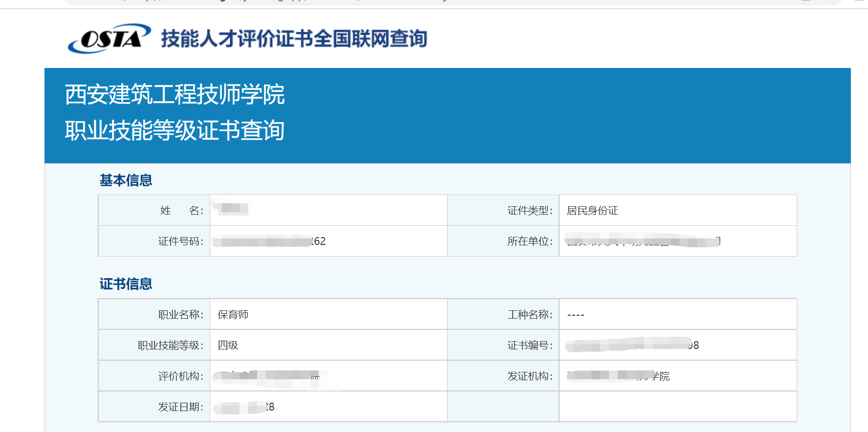Viewport: 868px width, 432px height.
Task: Click the 证件类型 label
Action: (530, 211)
